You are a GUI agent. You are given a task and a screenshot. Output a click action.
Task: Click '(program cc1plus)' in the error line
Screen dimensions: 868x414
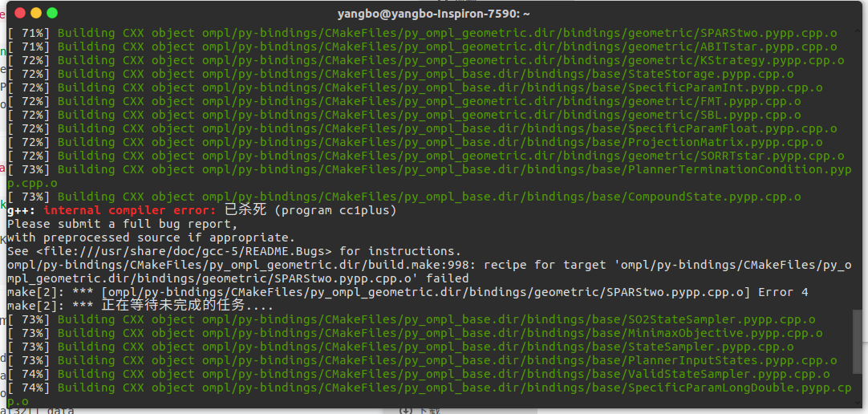pos(335,210)
